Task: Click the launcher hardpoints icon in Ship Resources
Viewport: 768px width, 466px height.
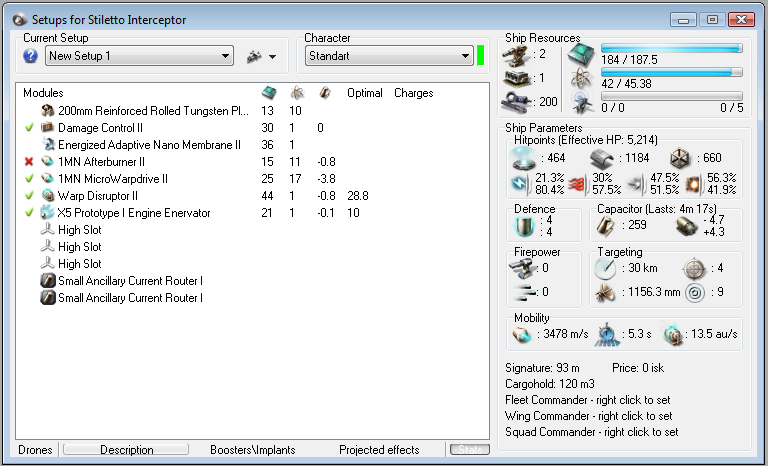Action: click(518, 78)
